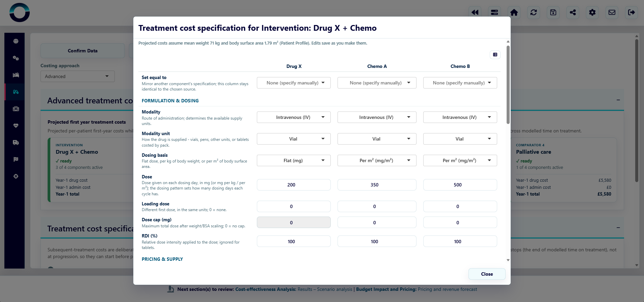
Task: Click the envelope mail icon
Action: [x=612, y=12]
